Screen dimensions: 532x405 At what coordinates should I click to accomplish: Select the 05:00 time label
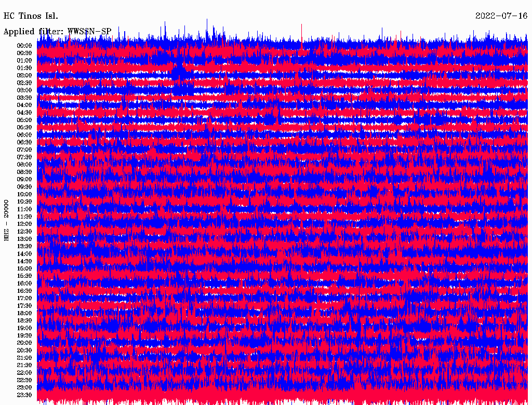coord(24,120)
